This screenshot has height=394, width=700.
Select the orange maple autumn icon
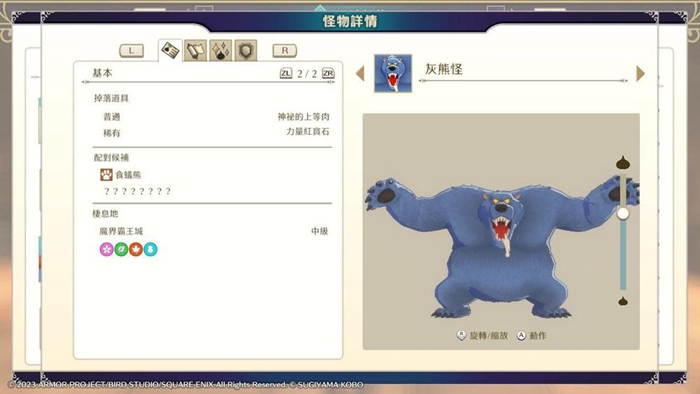click(x=136, y=249)
